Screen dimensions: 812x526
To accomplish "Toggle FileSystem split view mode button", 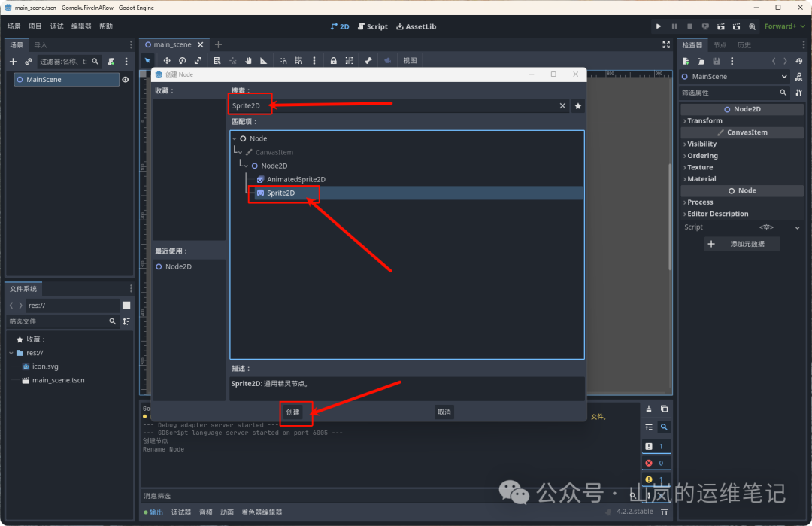I will click(x=126, y=306).
